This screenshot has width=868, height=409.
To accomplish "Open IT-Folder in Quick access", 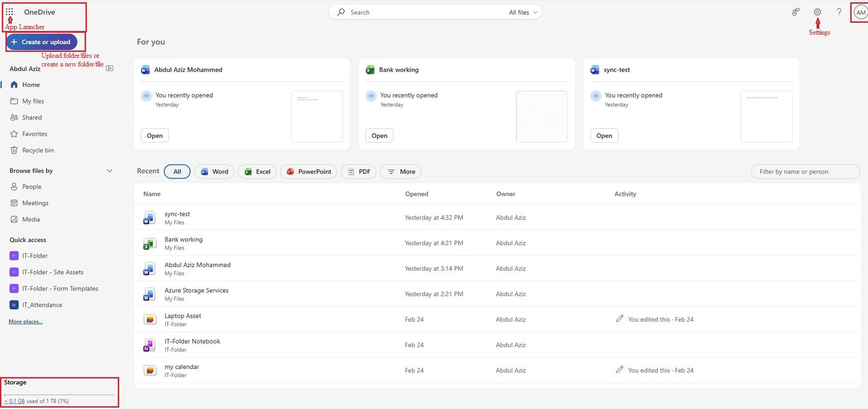I will pyautogui.click(x=35, y=256).
